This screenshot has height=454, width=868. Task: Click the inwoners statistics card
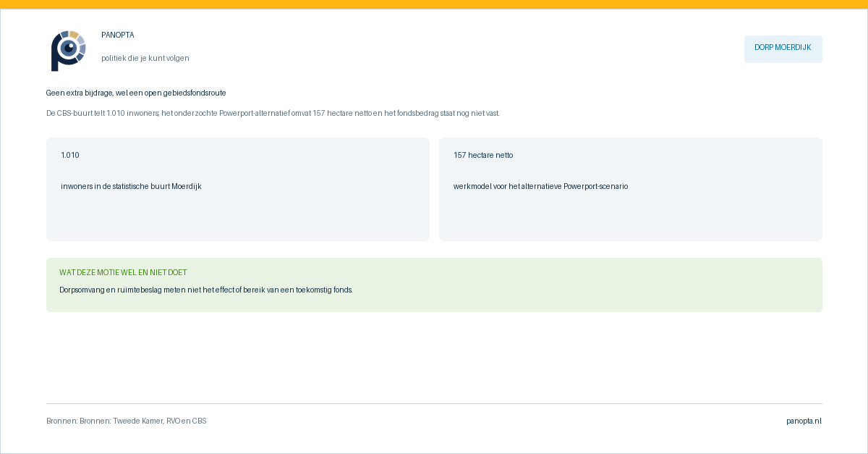[x=238, y=189]
